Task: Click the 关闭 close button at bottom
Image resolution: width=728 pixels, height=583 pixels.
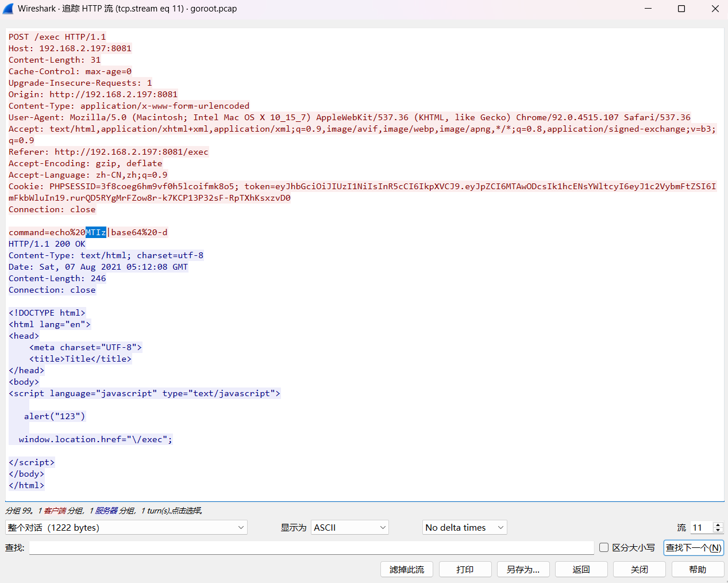Action: tap(639, 569)
